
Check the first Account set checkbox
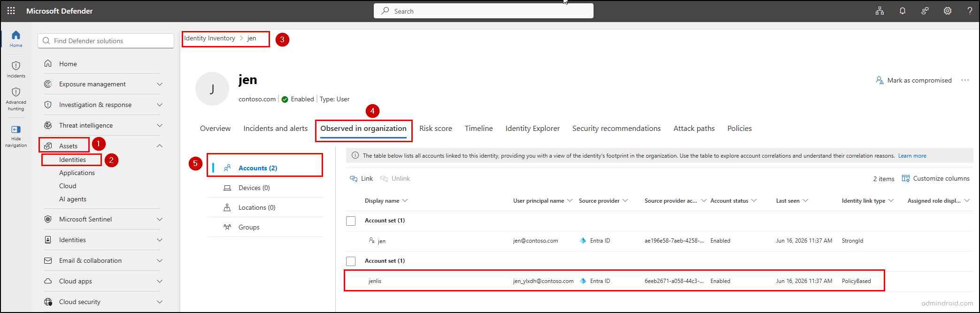pos(351,221)
